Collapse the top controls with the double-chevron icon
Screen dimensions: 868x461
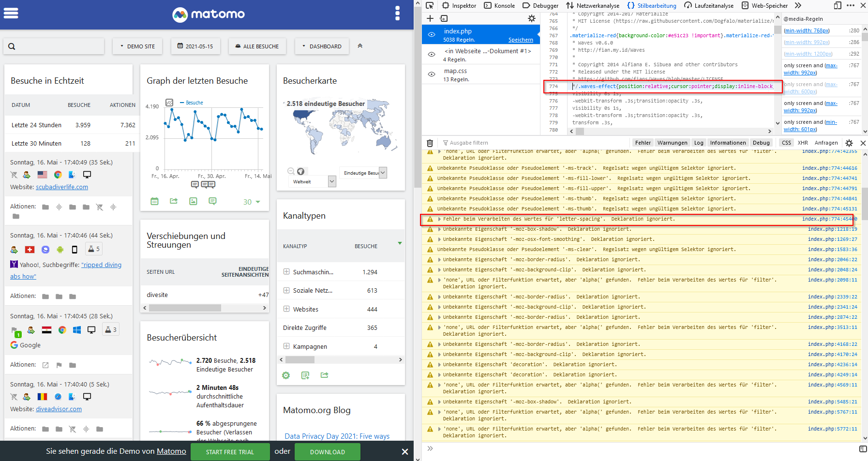(x=360, y=46)
